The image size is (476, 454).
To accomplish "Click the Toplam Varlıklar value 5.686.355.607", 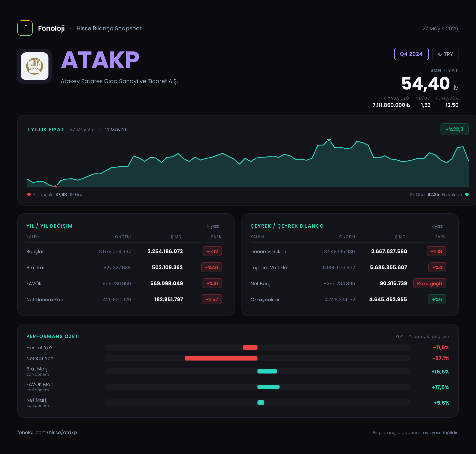I will pyautogui.click(x=388, y=267).
